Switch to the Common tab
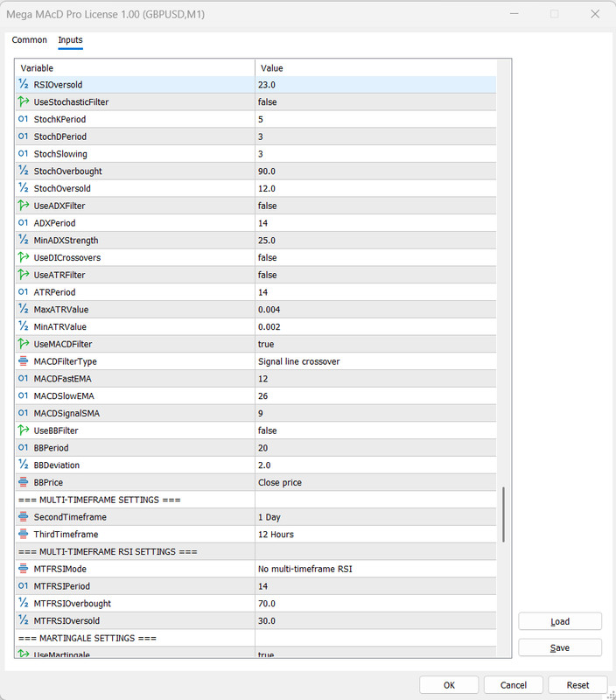This screenshot has height=700, width=616. 29,39
